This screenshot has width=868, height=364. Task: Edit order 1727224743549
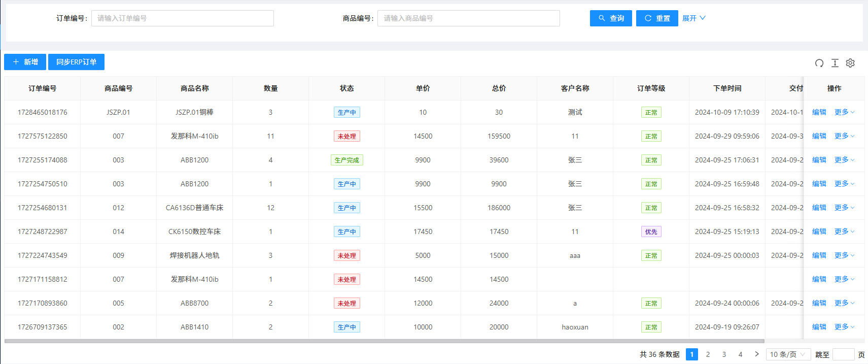819,255
